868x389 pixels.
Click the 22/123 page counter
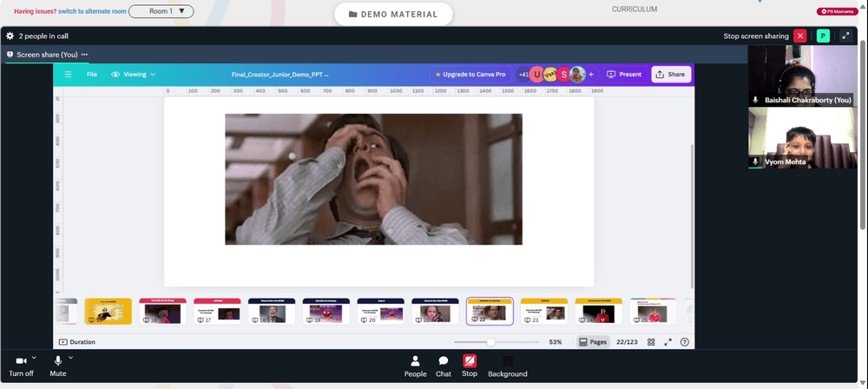coord(628,342)
